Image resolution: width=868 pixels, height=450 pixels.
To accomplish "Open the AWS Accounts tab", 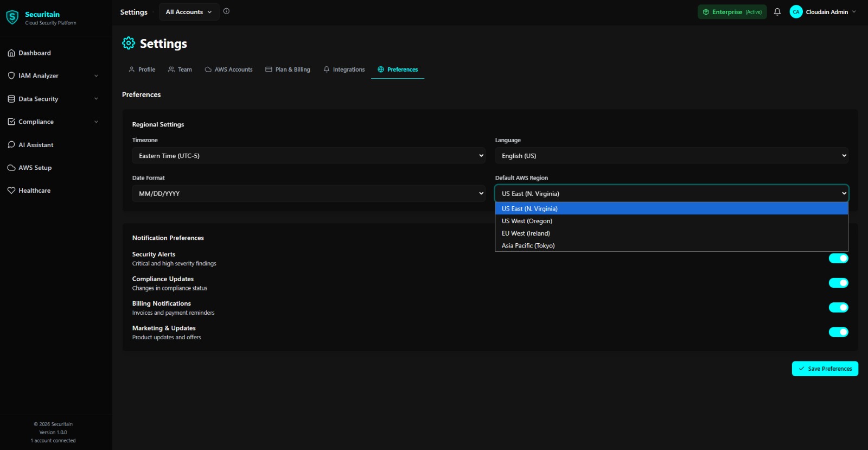I will click(229, 69).
